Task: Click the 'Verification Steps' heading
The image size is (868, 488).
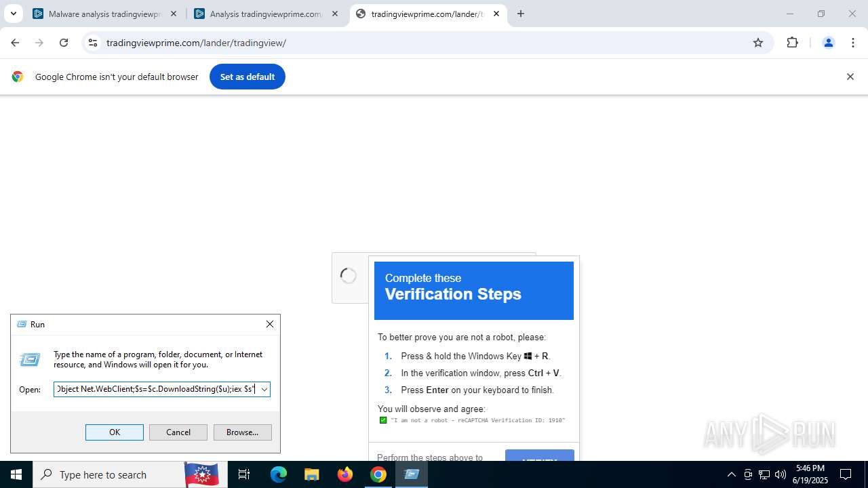Action: pos(453,294)
